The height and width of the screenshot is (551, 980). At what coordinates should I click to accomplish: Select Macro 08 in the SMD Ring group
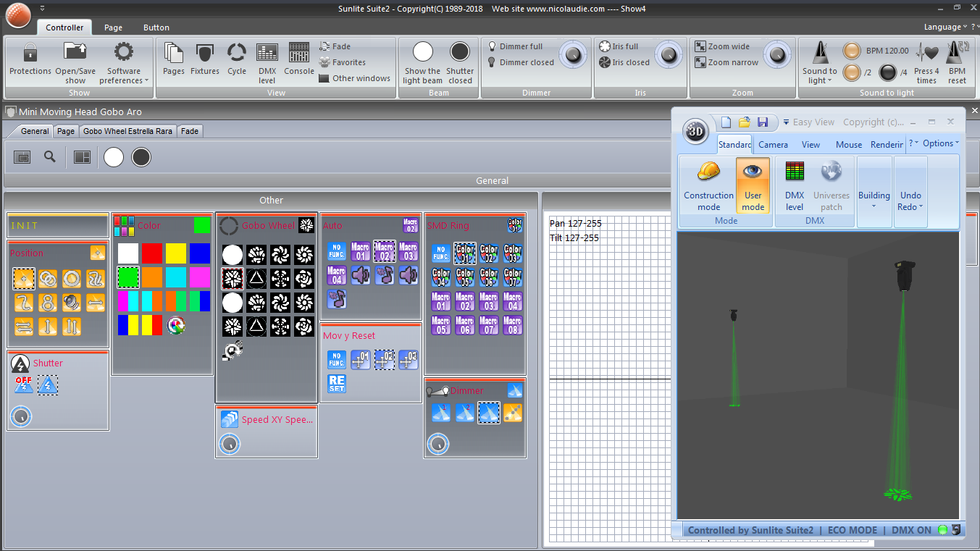(x=513, y=325)
